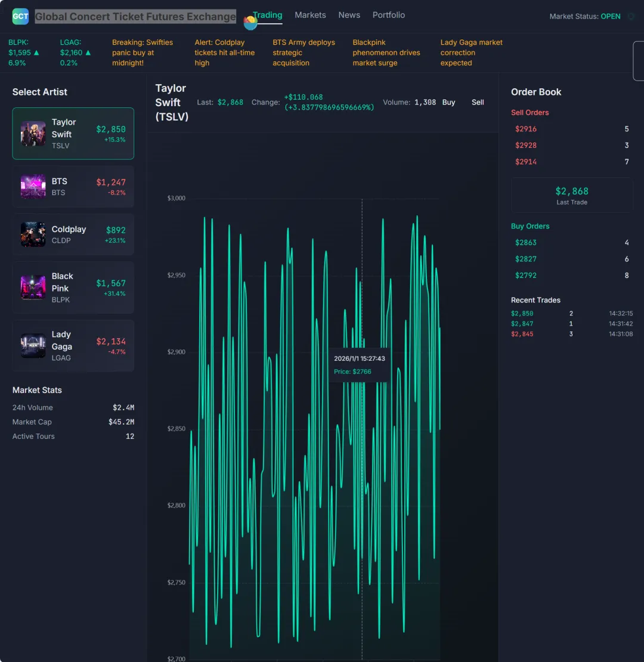The height and width of the screenshot is (662, 644).
Task: Click the Active Tours 12 stat
Action: [73, 436]
